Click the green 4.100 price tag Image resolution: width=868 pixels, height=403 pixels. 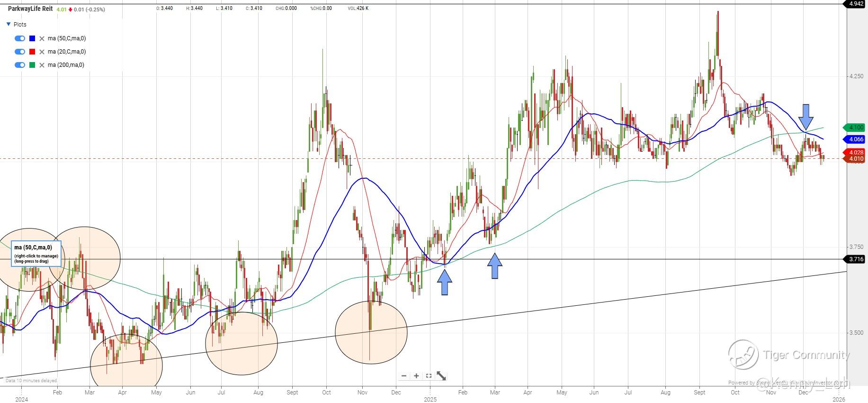(x=855, y=128)
